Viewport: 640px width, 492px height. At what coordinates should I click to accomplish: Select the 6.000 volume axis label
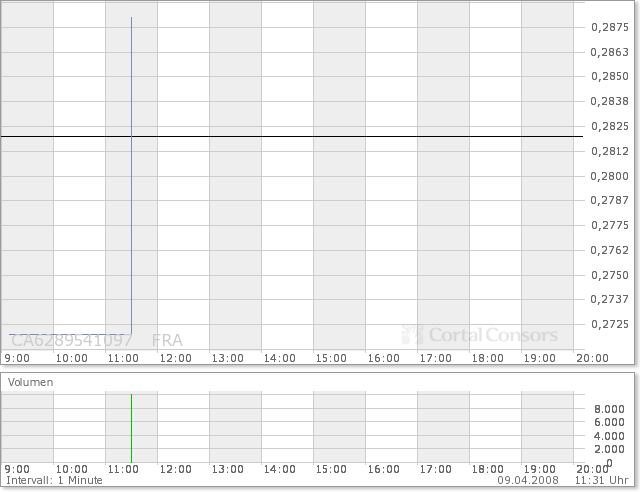point(609,422)
